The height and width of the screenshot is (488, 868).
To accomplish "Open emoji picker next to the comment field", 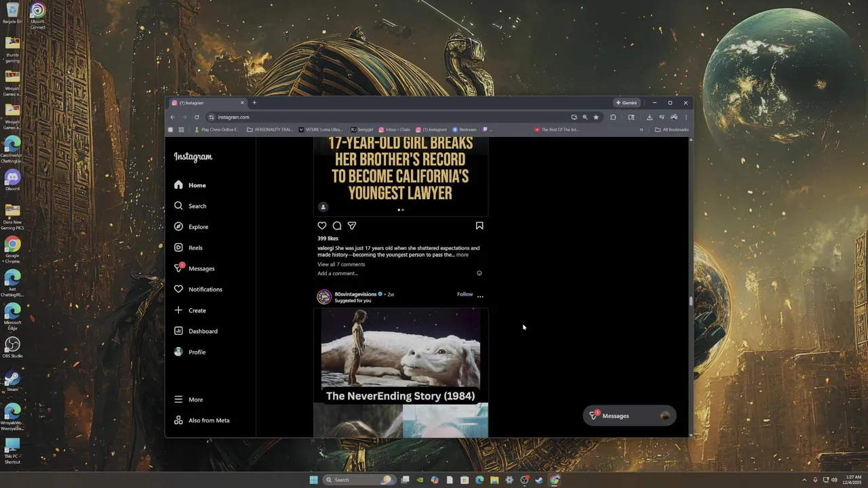I will pos(479,273).
